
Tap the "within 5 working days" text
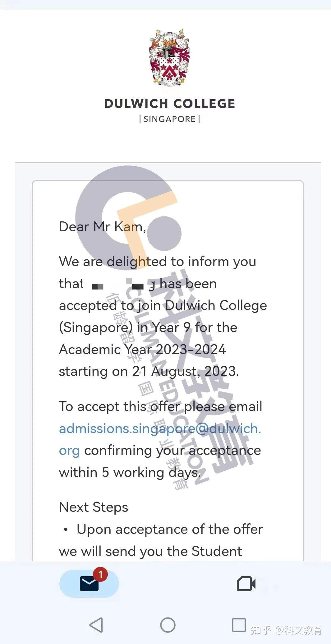[130, 473]
